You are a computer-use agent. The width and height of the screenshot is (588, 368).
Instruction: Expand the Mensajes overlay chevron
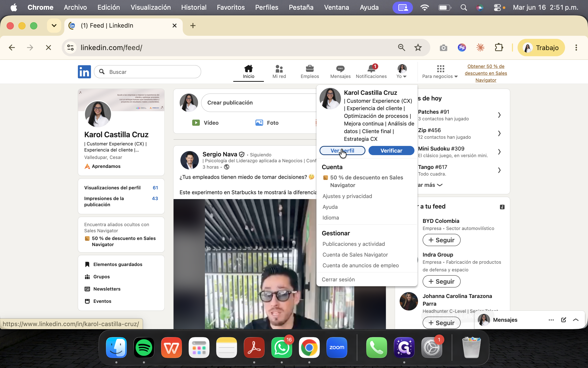pyautogui.click(x=576, y=320)
